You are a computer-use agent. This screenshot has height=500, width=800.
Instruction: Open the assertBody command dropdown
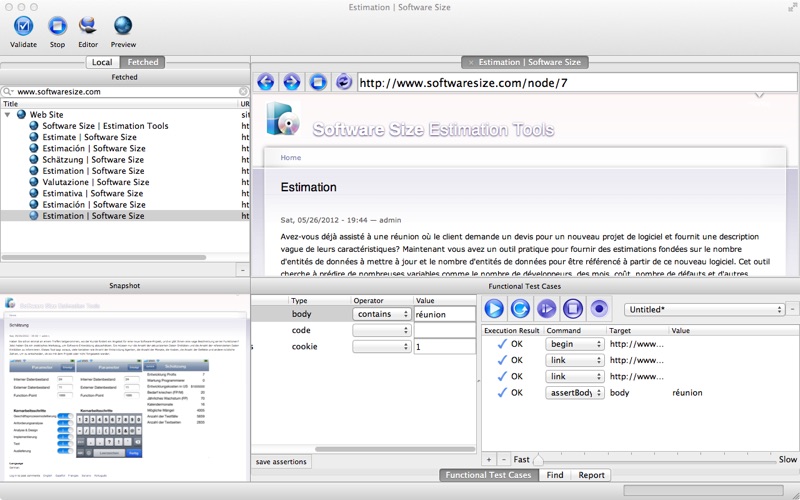[574, 393]
